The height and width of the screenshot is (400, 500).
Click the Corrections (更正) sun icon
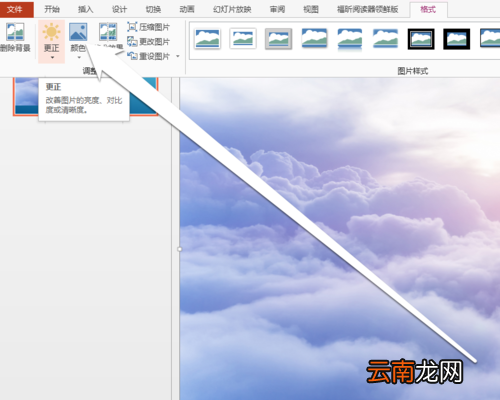51,32
